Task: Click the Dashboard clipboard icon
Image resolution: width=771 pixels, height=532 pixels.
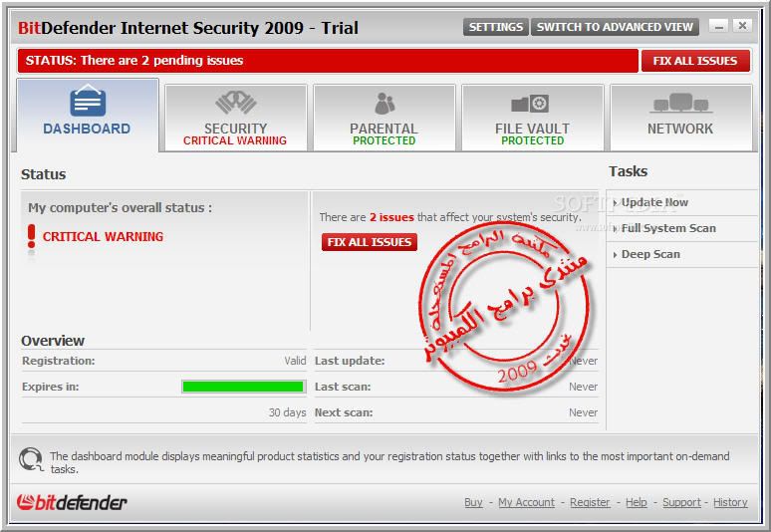Action: [x=88, y=101]
